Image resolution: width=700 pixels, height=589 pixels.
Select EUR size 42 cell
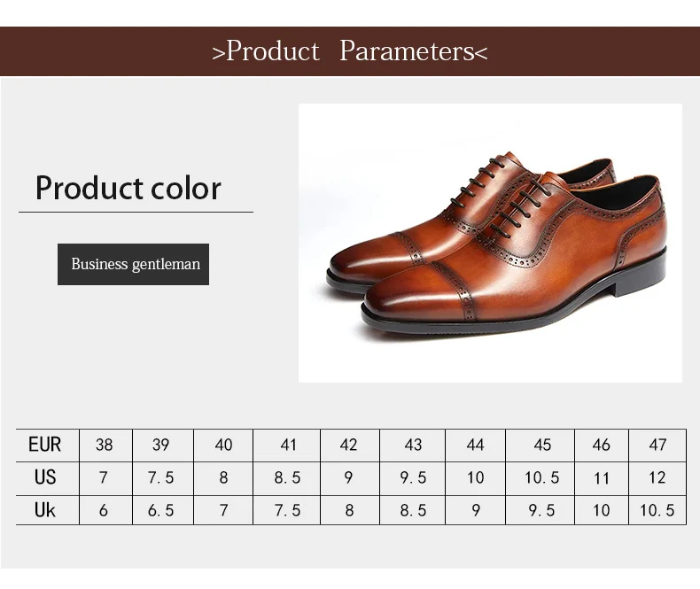pyautogui.click(x=349, y=445)
